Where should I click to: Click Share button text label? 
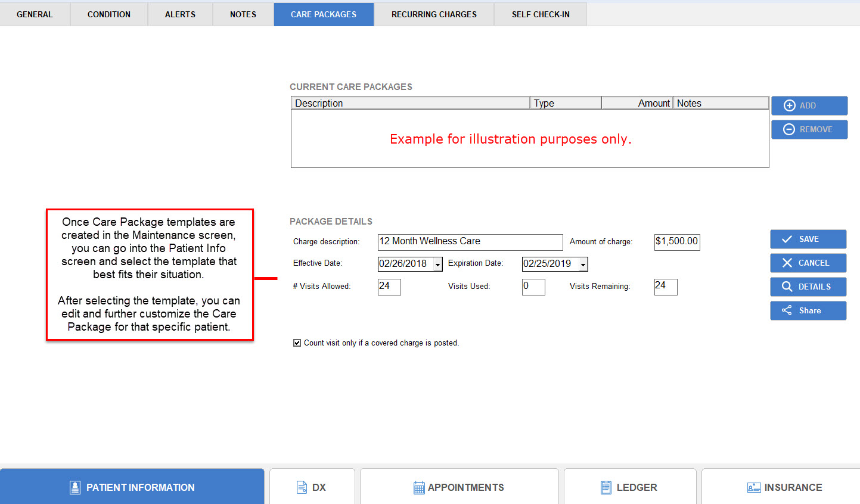pos(810,310)
